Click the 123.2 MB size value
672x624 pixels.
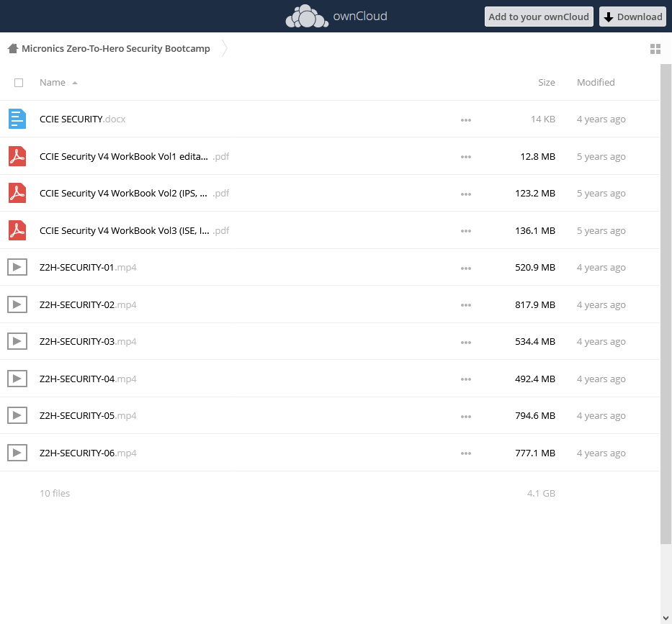coord(535,193)
